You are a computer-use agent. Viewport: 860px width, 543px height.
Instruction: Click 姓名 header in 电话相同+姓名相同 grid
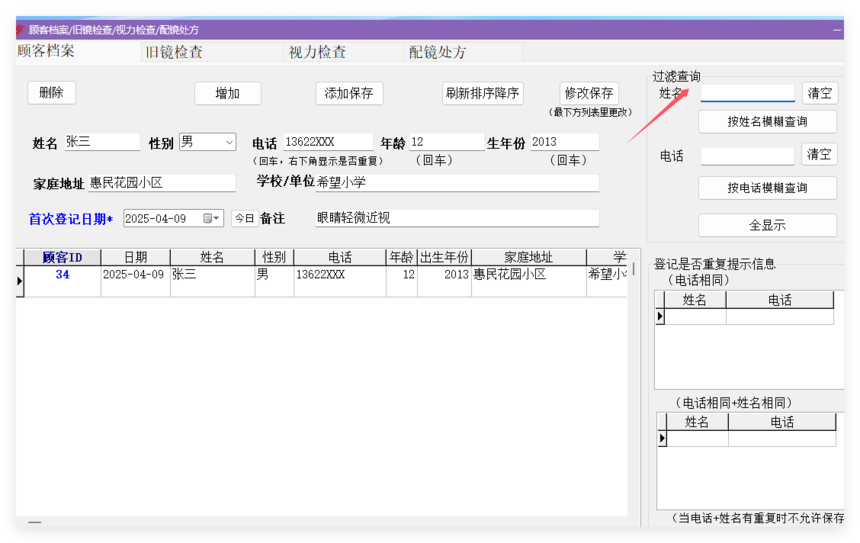point(697,422)
